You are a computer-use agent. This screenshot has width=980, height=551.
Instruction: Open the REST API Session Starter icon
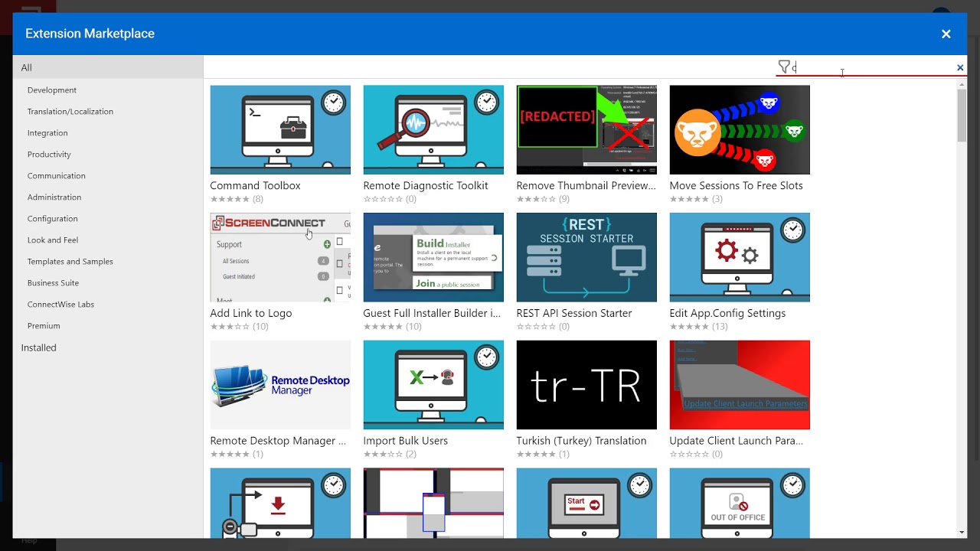(x=586, y=257)
